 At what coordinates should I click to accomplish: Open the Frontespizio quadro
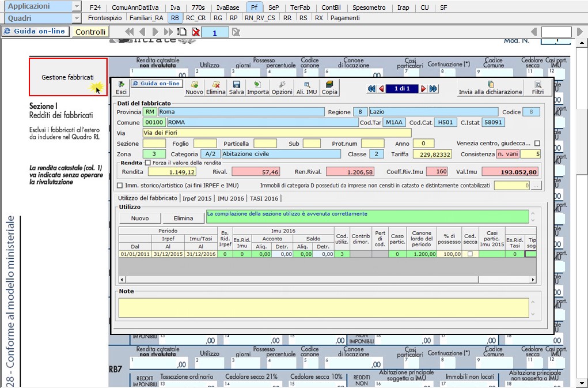(105, 18)
